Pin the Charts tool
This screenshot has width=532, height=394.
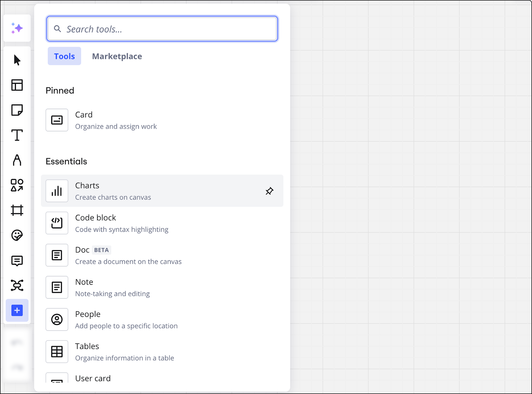tap(269, 191)
